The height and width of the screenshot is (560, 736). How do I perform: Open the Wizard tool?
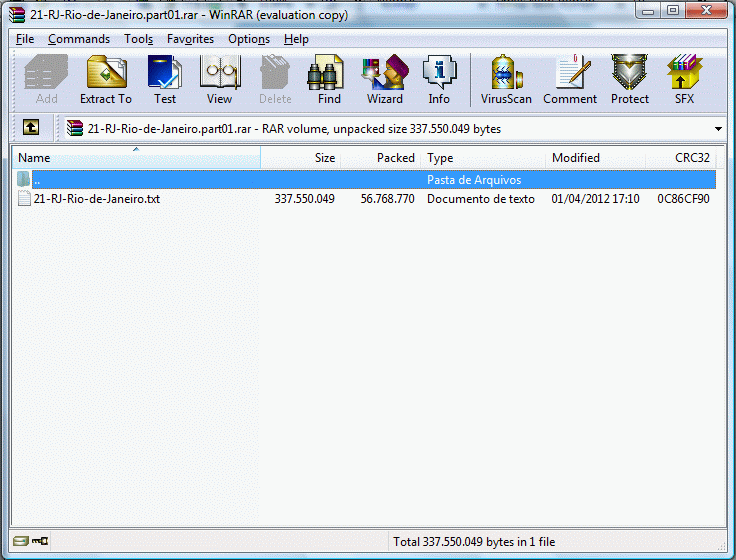coord(384,80)
